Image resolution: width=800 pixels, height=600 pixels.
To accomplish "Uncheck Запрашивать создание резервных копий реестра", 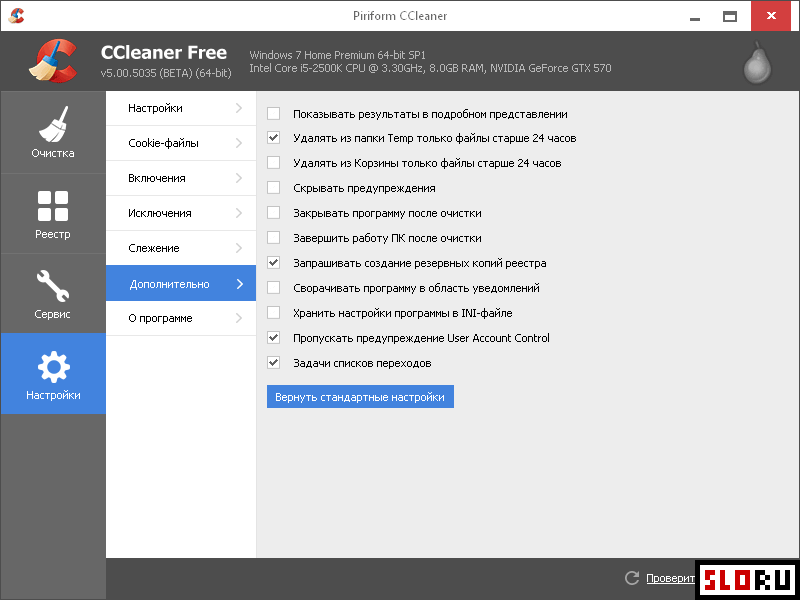I will (273, 263).
